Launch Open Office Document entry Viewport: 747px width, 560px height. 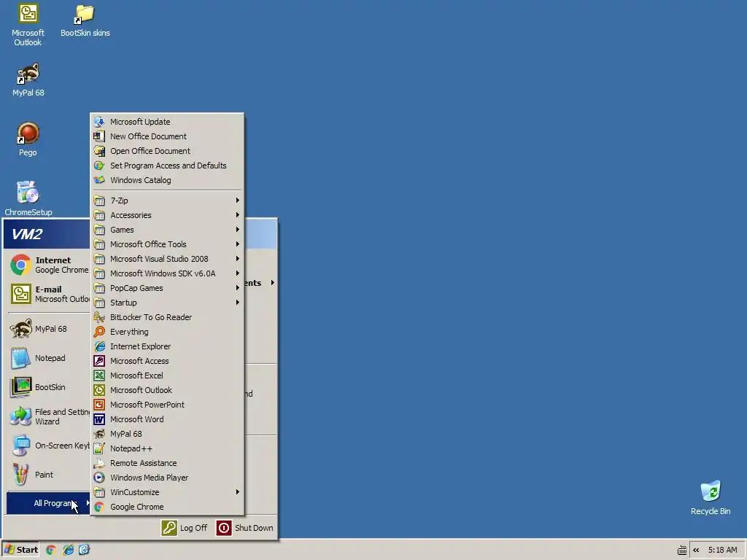(x=167, y=151)
